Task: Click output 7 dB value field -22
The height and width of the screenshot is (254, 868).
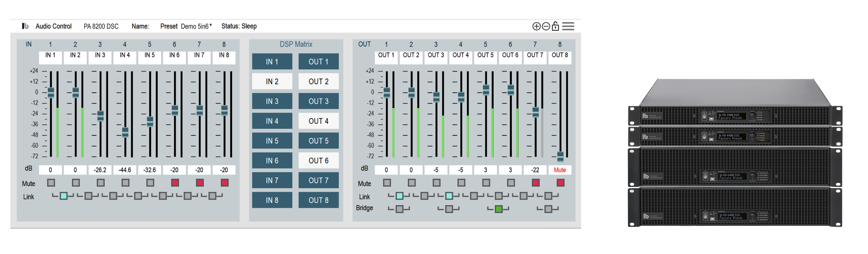Action: point(535,170)
